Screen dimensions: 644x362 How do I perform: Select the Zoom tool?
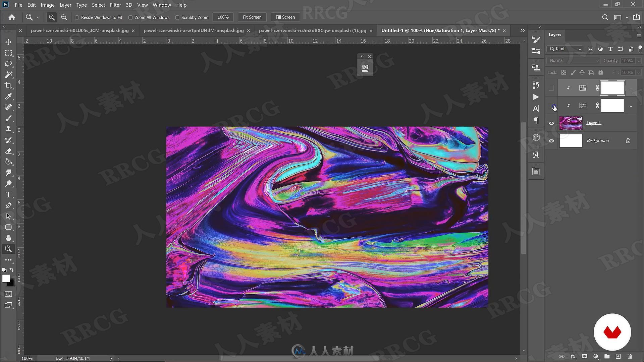click(x=8, y=249)
